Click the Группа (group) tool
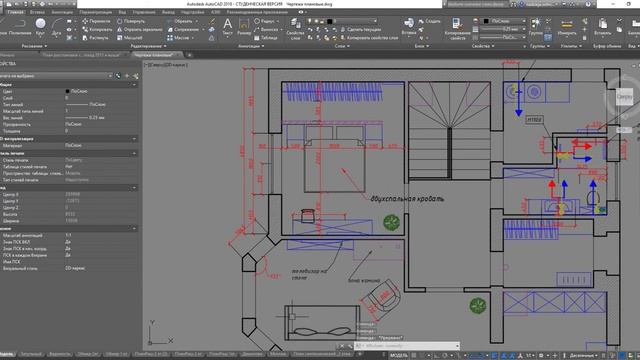 coord(536,27)
